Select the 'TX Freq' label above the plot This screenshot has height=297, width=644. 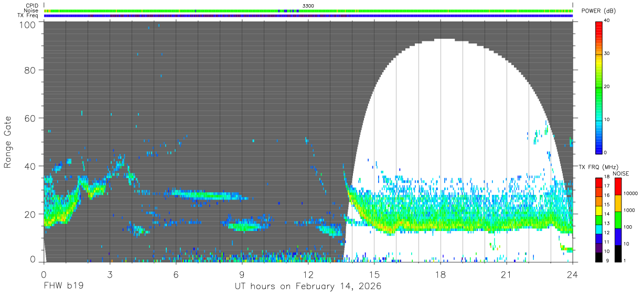(x=28, y=15)
